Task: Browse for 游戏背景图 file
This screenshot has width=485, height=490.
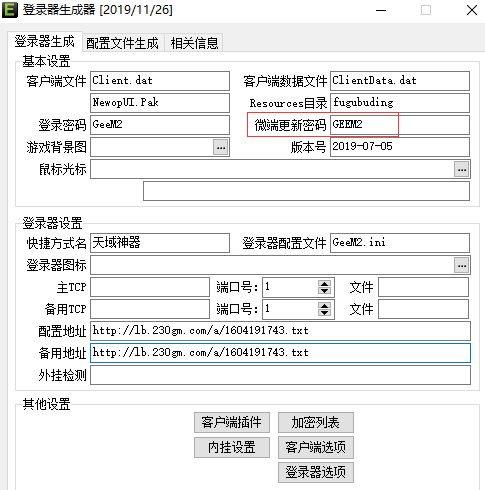Action: 221,147
